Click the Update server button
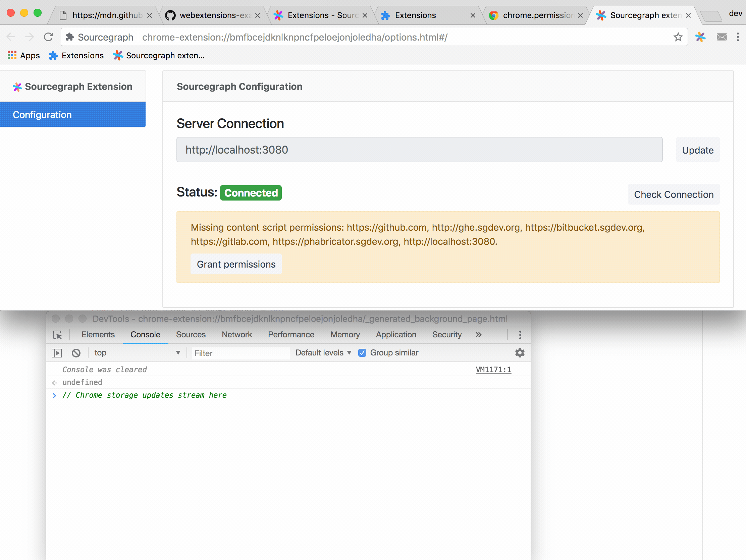Screen dimensions: 746x560 697,150
